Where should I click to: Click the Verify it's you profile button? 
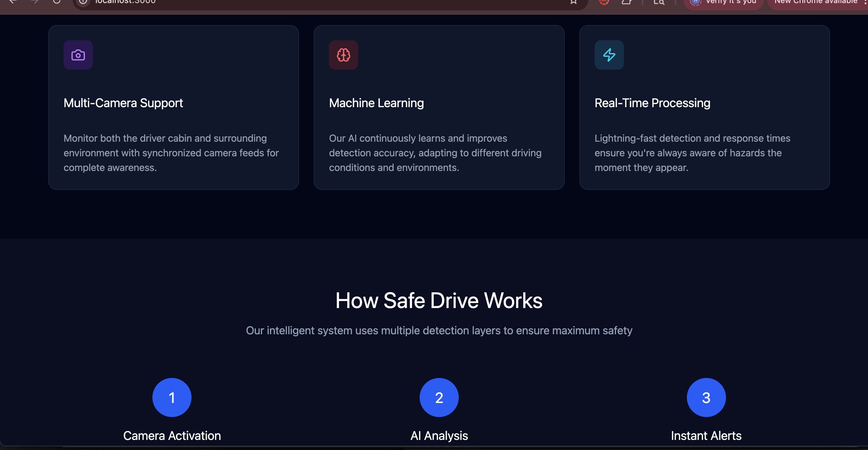[723, 3]
